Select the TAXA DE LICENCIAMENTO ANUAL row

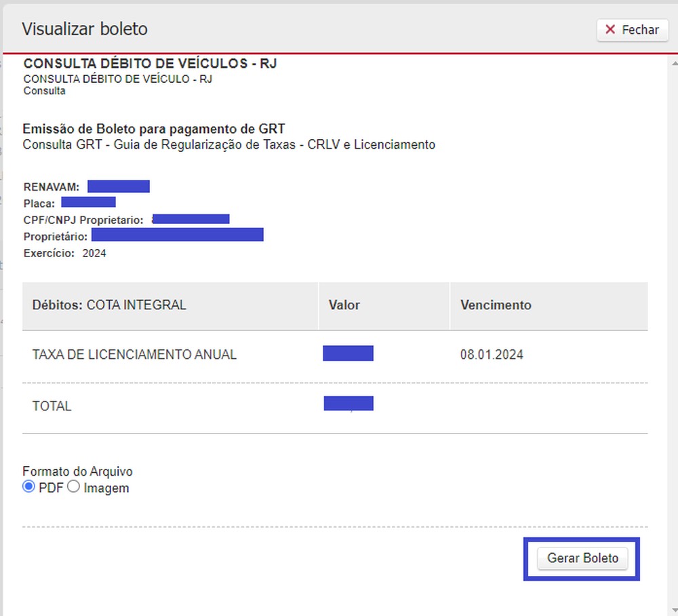[134, 355]
